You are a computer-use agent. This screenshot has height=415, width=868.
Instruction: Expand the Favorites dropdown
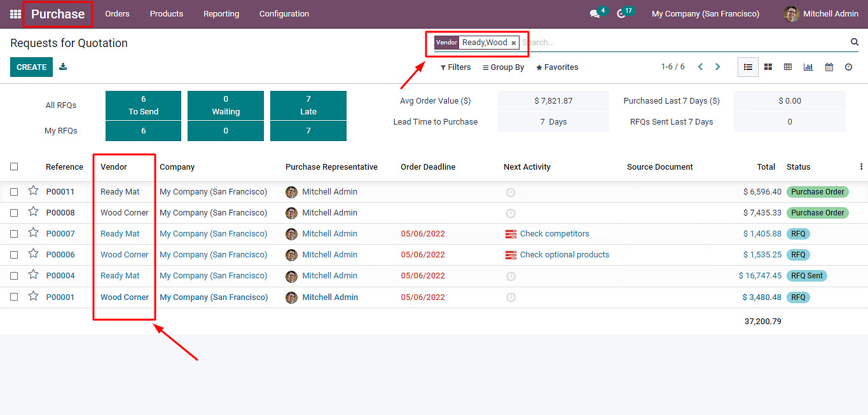pyautogui.click(x=557, y=67)
